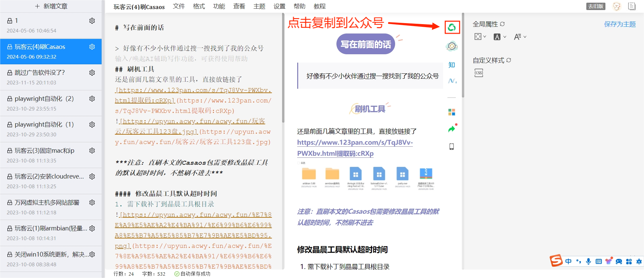Viewport: 644px width, 278px height.
Task: Open the 格式 menu
Action: [x=199, y=6]
